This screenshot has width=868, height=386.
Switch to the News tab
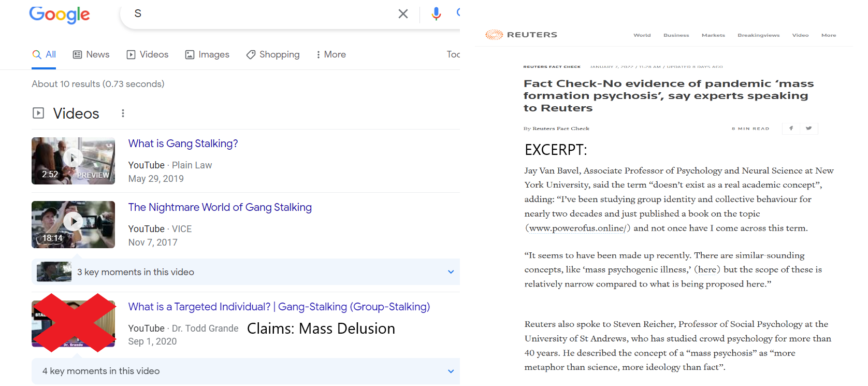click(91, 54)
